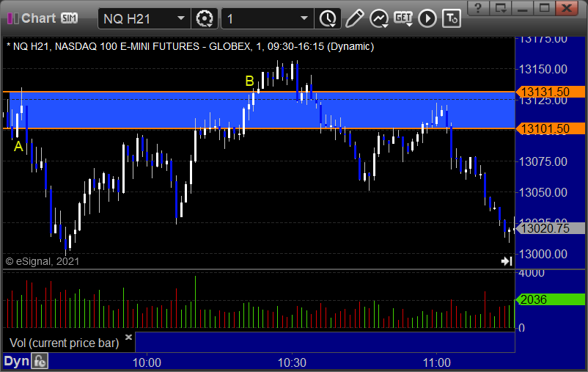
Task: Select the Vol (current price bar) study label
Action: coord(64,343)
